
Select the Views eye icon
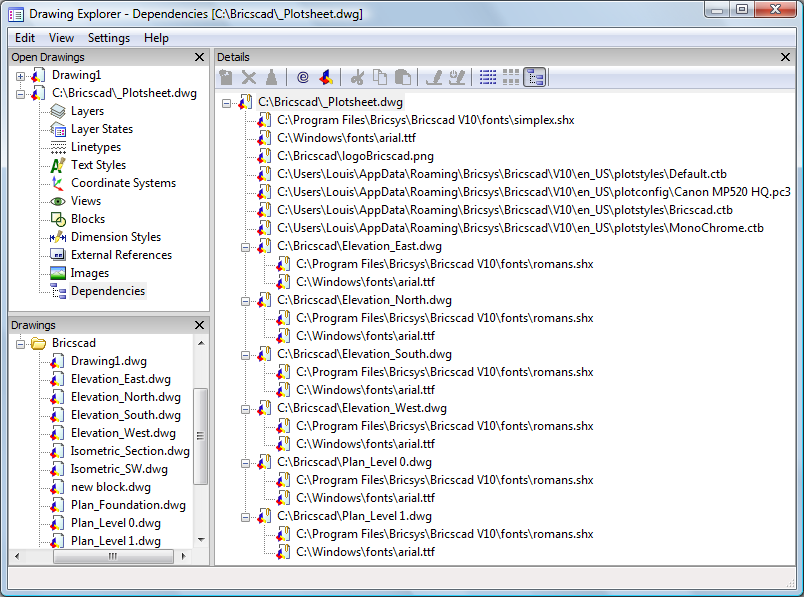pos(58,201)
